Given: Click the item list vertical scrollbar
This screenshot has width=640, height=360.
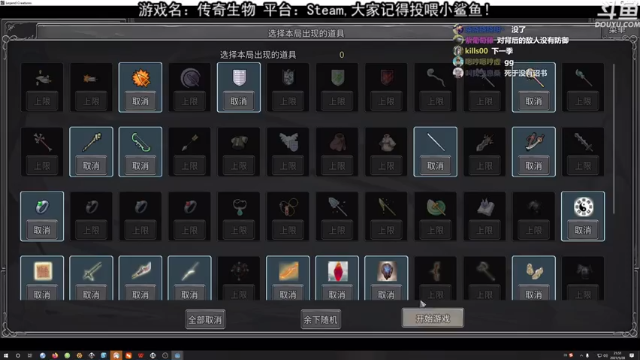Looking at the screenshot, I should 614,139.
